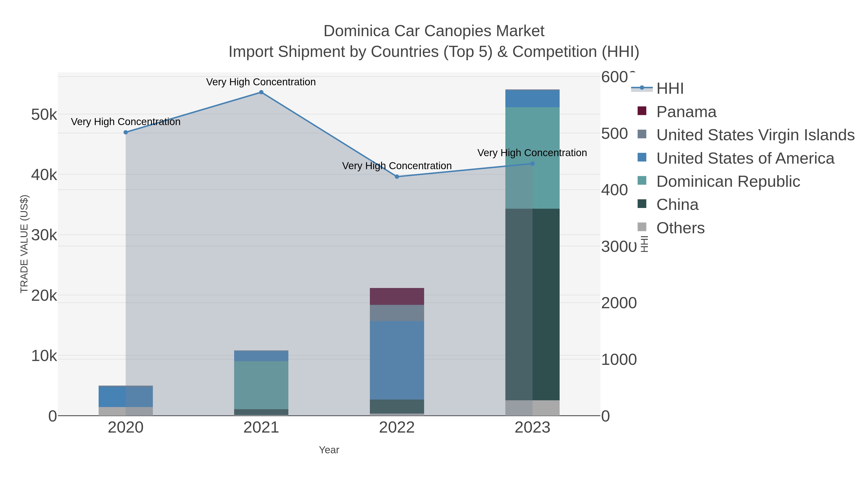Click the Dominica Car Canopies Market title
868x488 pixels.
(434, 31)
